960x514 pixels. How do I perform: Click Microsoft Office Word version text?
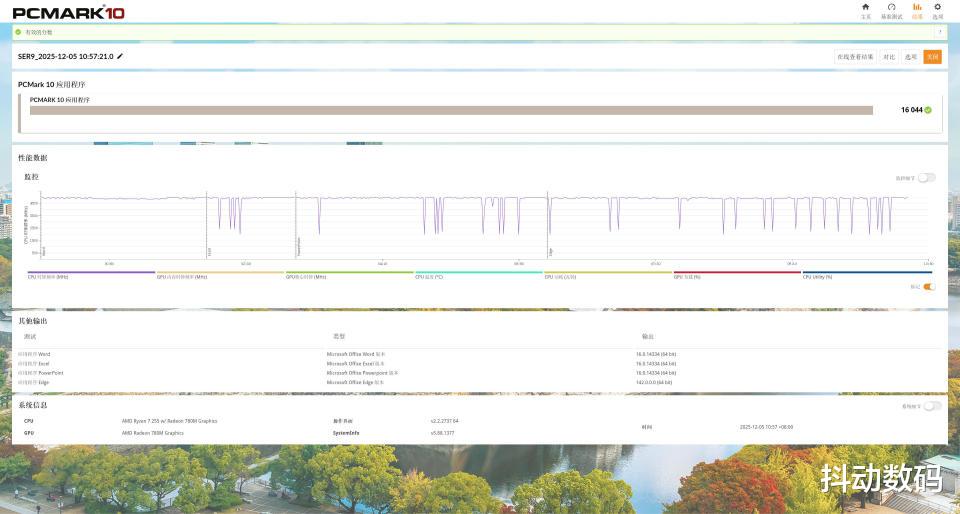356,354
